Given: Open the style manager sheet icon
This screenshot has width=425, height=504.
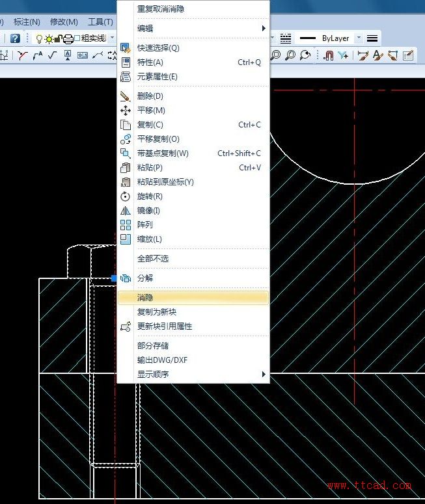Looking at the screenshot, I should click(x=407, y=55).
